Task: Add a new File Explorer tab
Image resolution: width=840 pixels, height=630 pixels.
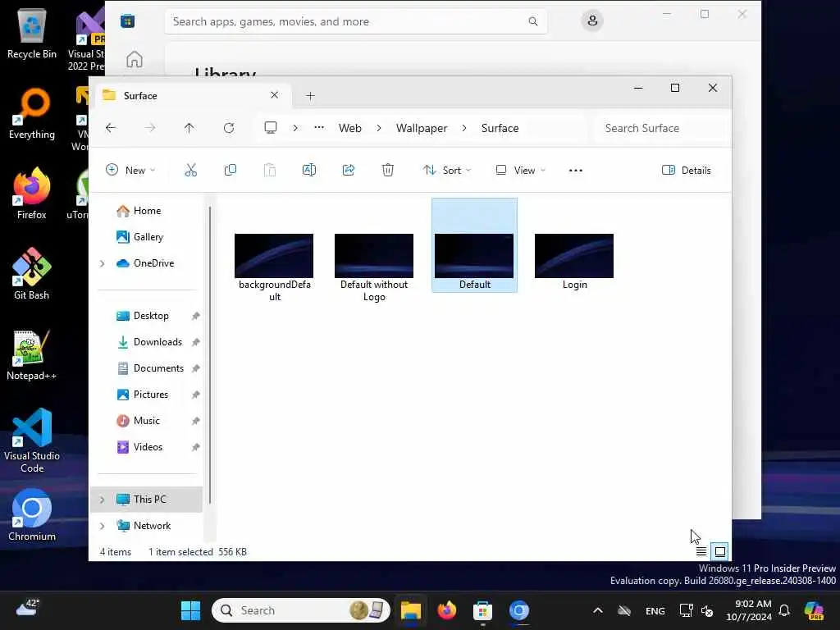Action: pos(310,96)
